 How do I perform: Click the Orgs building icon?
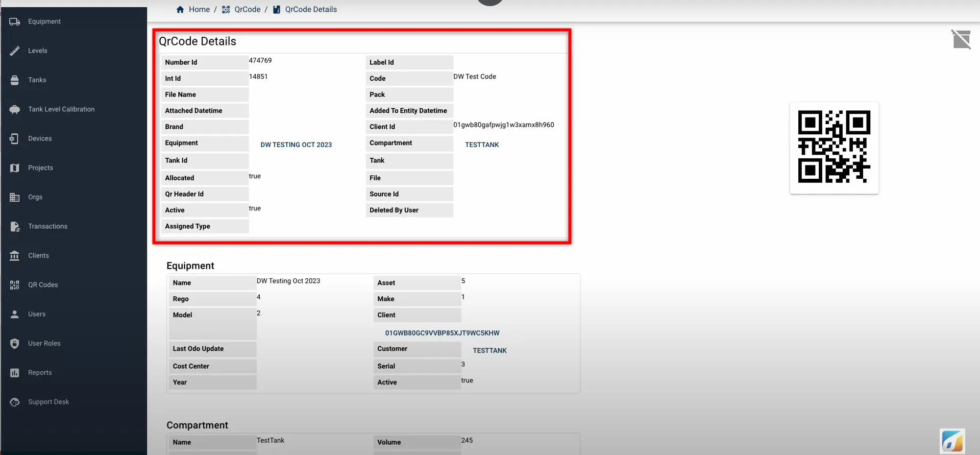tap(15, 197)
